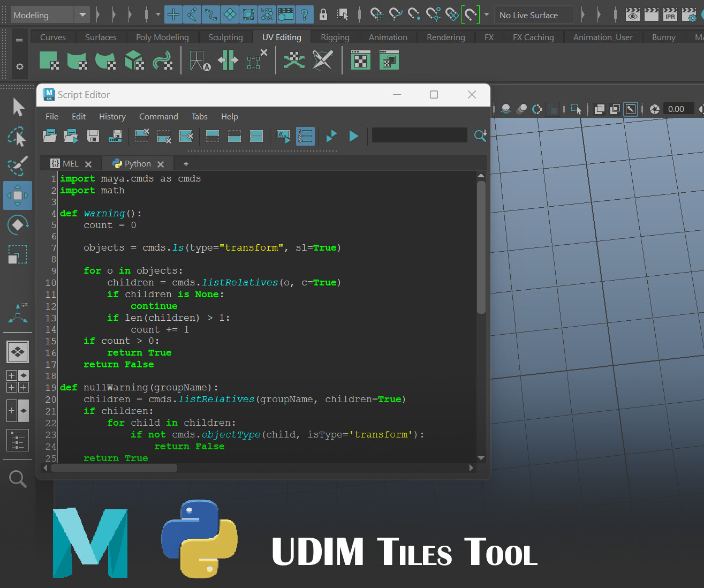Open the History menu in Script Editor
This screenshot has height=588, width=704.
click(112, 117)
